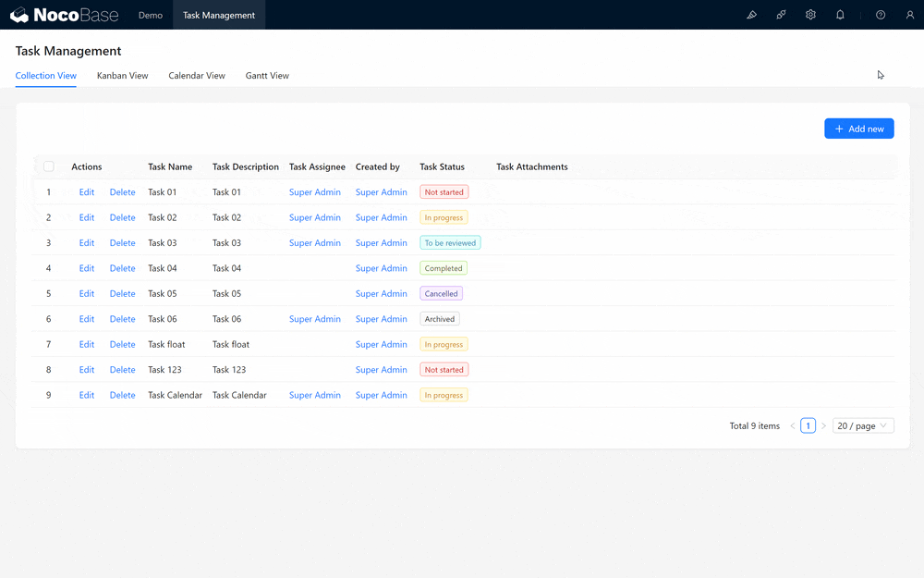The width and height of the screenshot is (924, 578).
Task: Click the Completed status tag
Action: click(x=444, y=268)
